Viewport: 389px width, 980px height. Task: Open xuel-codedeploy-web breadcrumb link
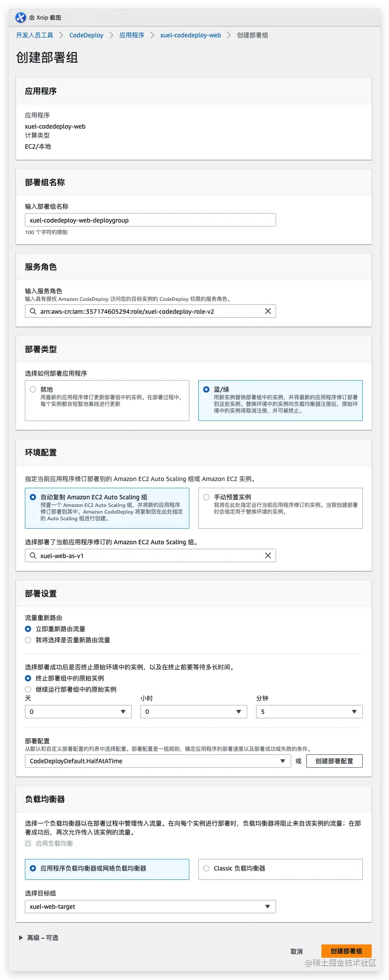(x=190, y=35)
